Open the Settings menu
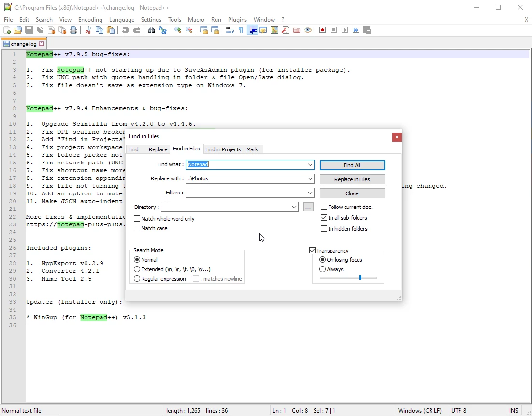Viewport: 532px width, 416px height. coord(151,20)
